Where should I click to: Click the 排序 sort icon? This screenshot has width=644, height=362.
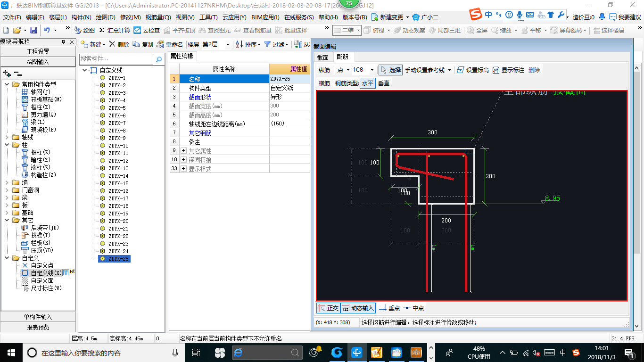pyautogui.click(x=248, y=44)
